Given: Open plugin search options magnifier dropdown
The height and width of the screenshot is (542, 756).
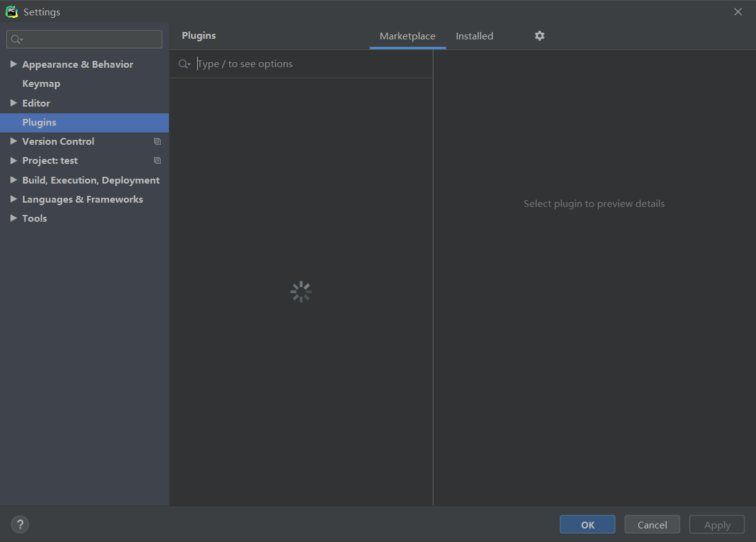Looking at the screenshot, I should (184, 64).
